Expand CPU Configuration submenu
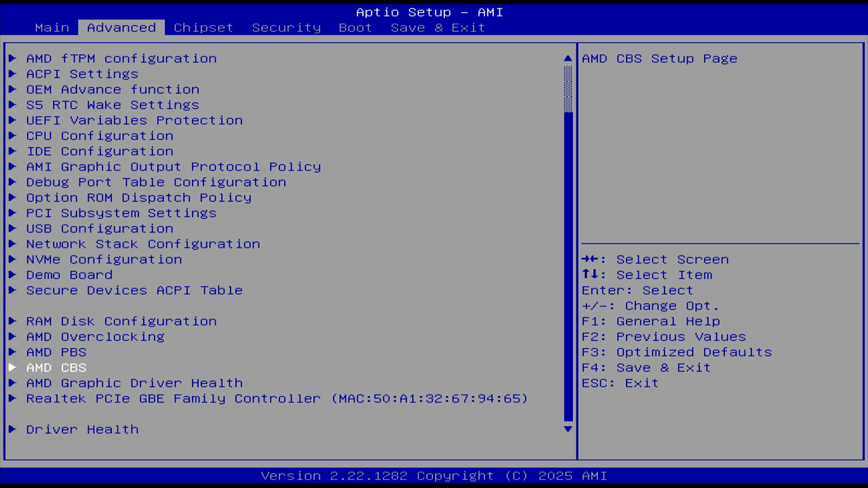Viewport: 868px width, 488px height. pos(99,136)
